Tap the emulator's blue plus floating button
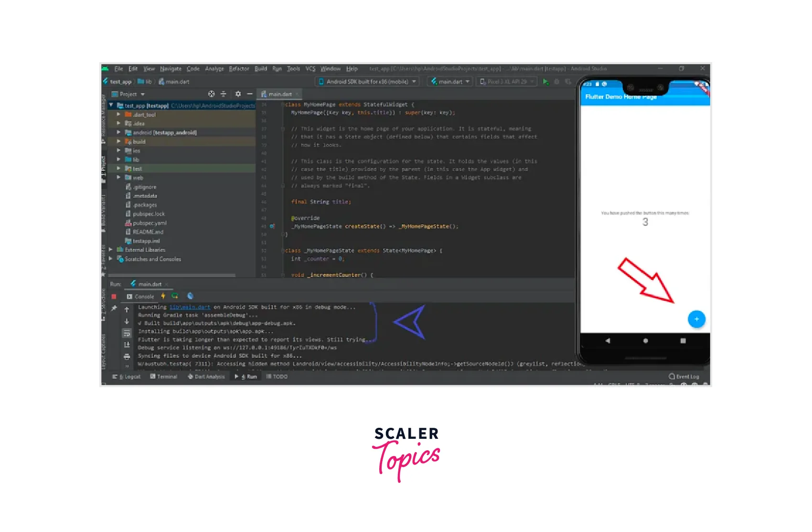This screenshot has width=812, height=532. point(696,319)
